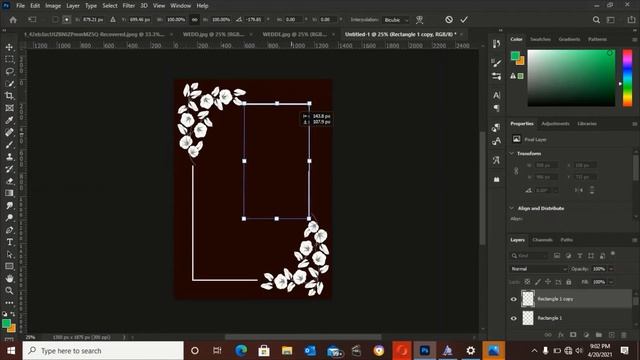Create a new group folder icon
This screenshot has width=640, height=360.
click(x=599, y=335)
